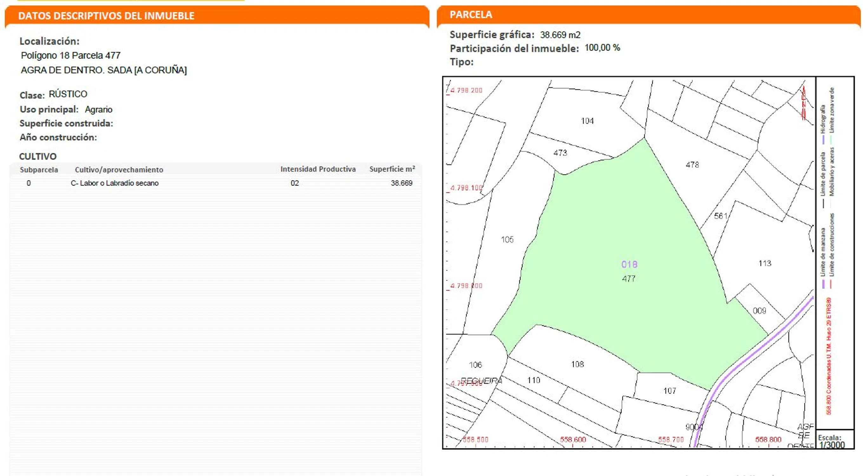Click the polygon 018 label on map
The width and height of the screenshot is (868, 476).
coord(629,264)
